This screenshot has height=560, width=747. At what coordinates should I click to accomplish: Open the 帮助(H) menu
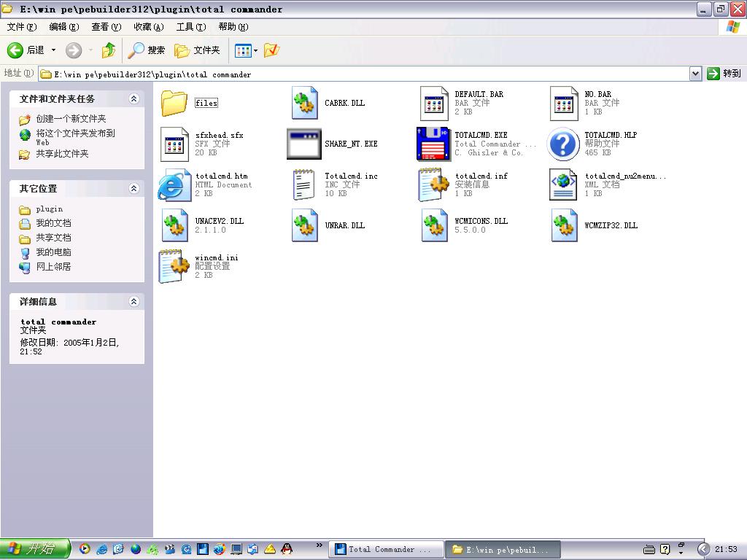(x=233, y=27)
